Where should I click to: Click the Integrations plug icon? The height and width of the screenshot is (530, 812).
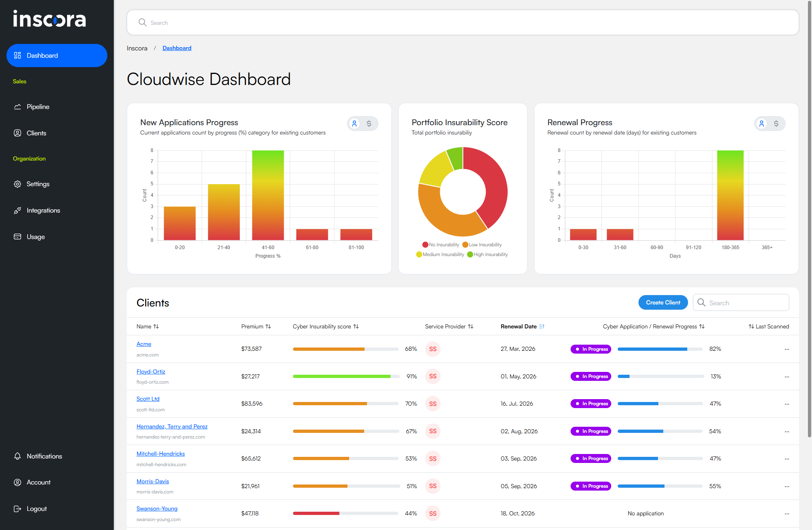[x=17, y=210]
